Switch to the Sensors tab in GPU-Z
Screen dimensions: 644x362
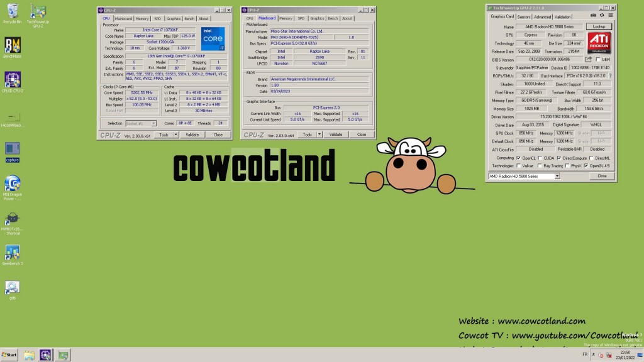pyautogui.click(x=524, y=17)
